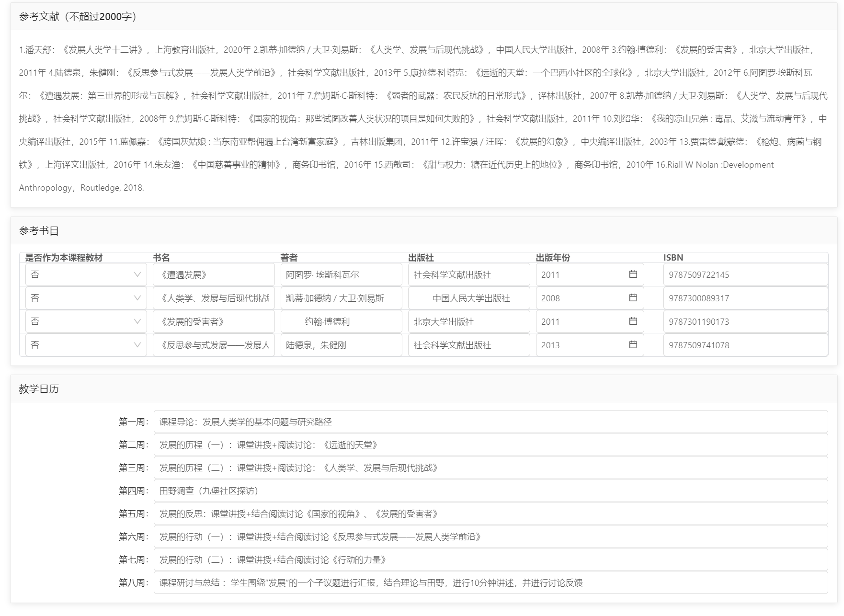Click publisher field 中国人民大学出版社
Screen dimensions: 844x616
tap(469, 298)
